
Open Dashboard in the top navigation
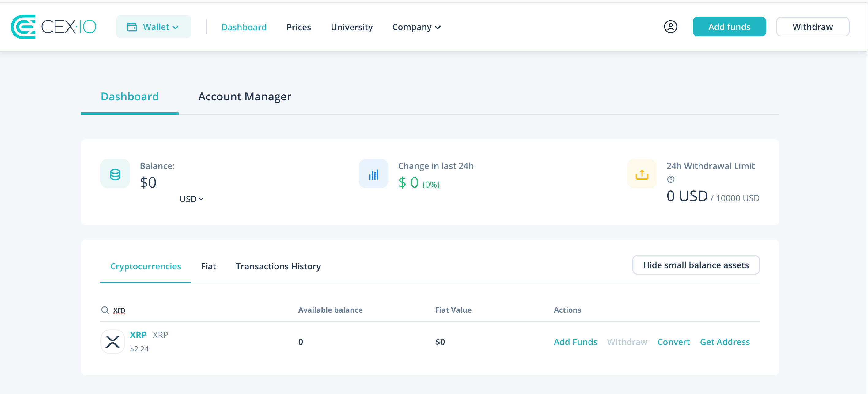244,27
